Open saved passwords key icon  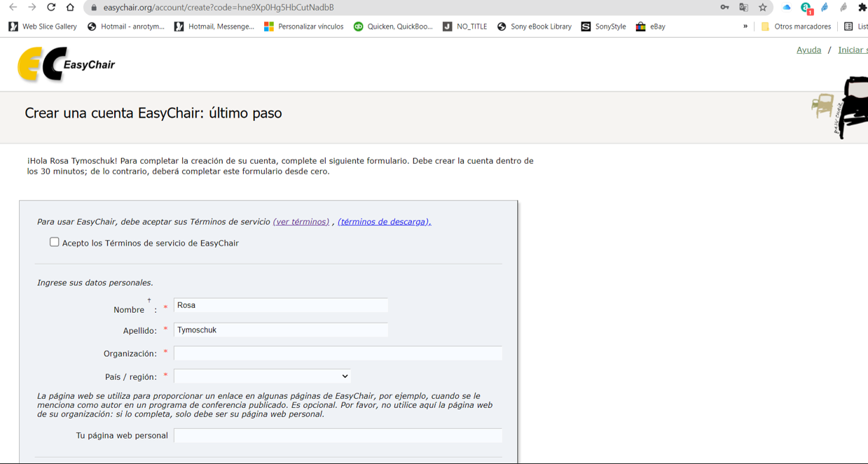724,8
